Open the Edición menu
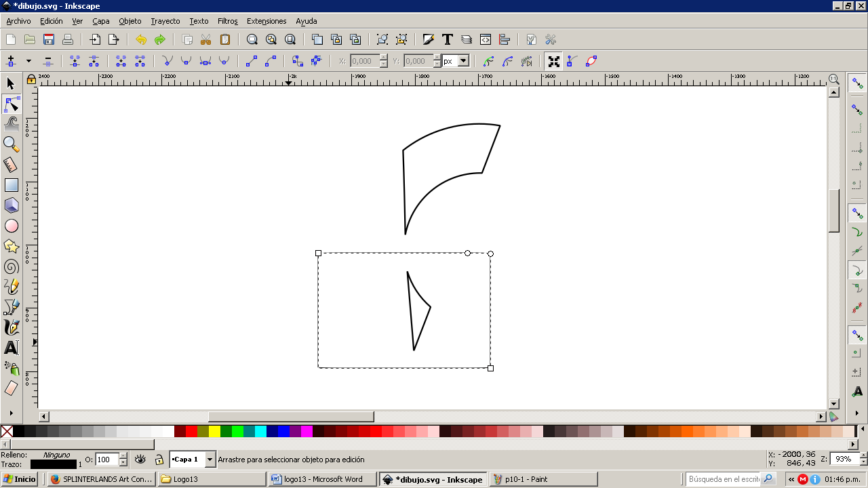The image size is (868, 488). [51, 21]
